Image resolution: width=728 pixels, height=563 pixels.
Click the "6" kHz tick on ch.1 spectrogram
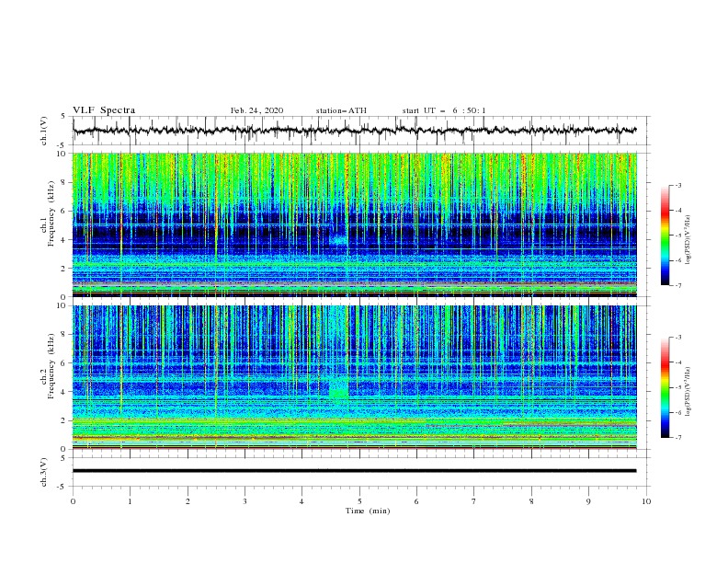coord(64,211)
